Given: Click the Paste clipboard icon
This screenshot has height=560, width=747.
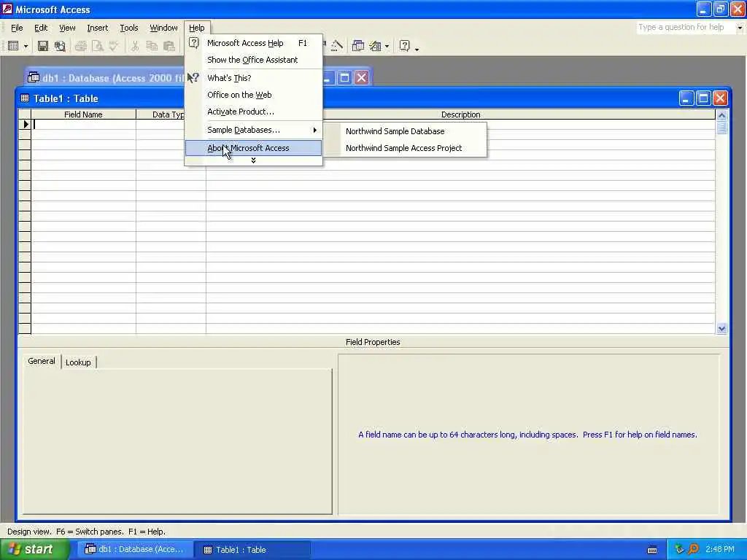Looking at the screenshot, I should [169, 46].
